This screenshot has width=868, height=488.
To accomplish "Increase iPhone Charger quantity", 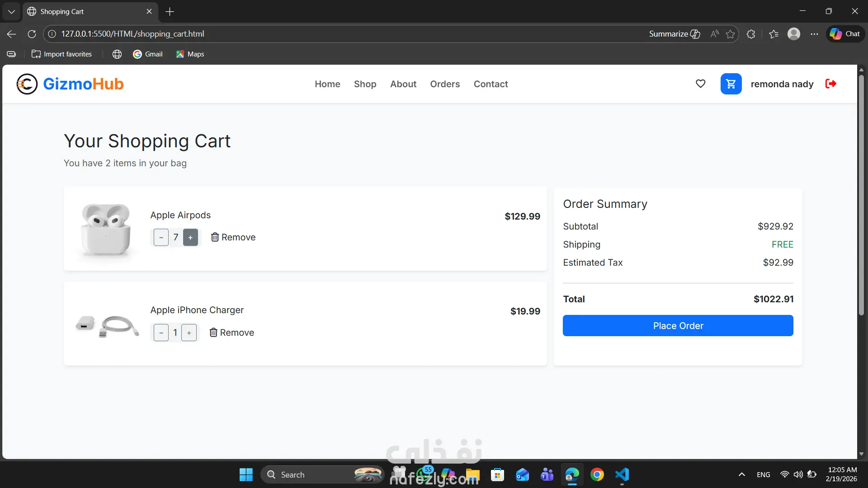I will (x=189, y=333).
